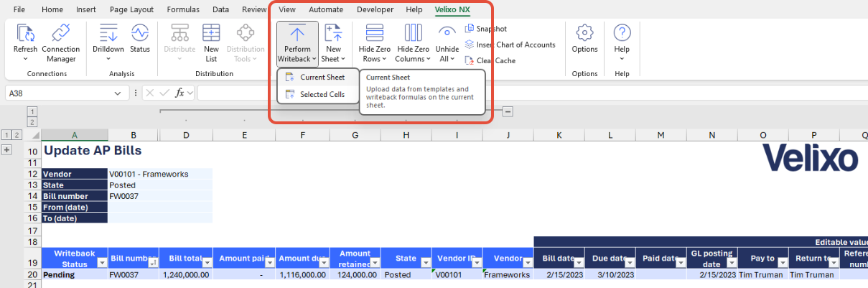Open Amount due column filter dropdown
Screen dimensions: 868x288
coord(324,263)
